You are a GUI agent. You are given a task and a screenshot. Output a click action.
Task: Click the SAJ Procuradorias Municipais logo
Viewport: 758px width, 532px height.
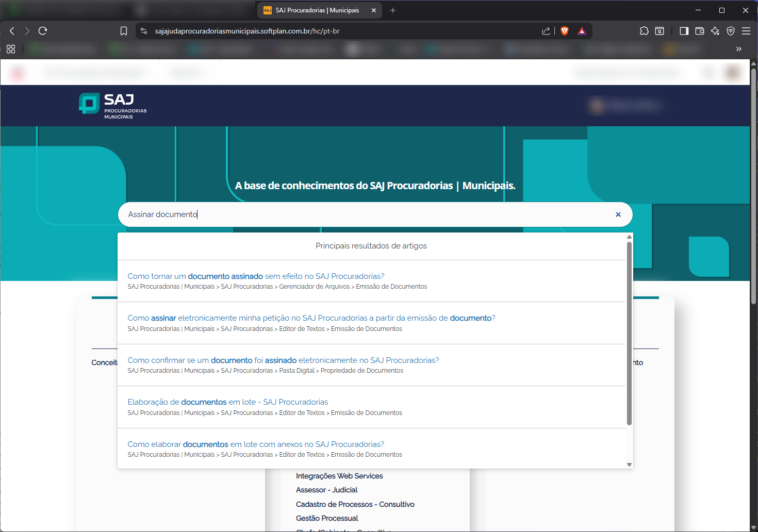(x=113, y=106)
